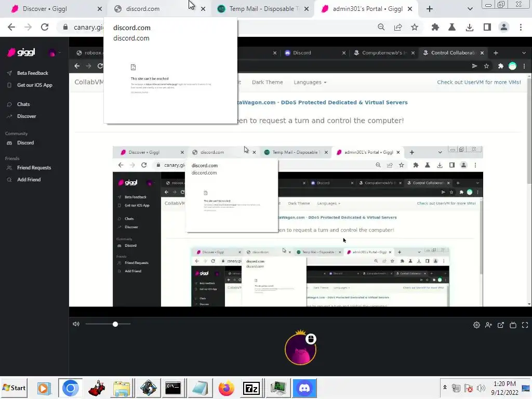Open portal settings gear icon
This screenshot has width=532, height=399.
coord(476,325)
